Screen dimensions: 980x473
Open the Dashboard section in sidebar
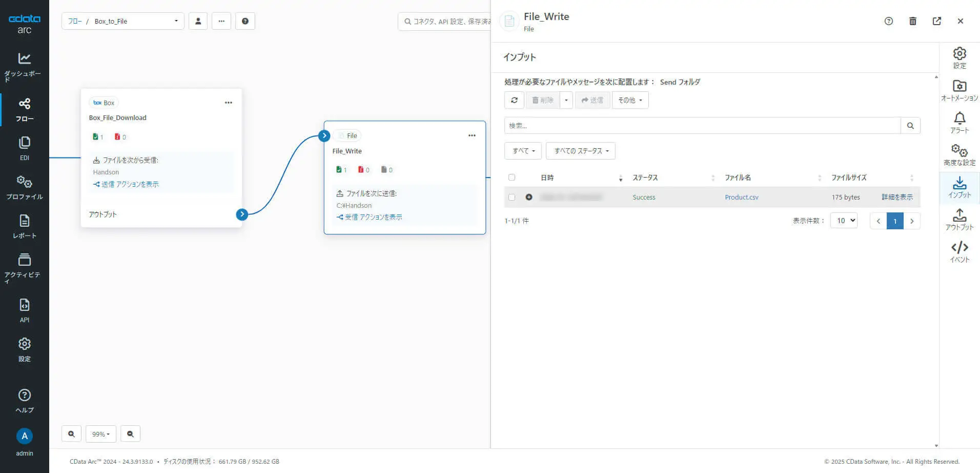click(24, 67)
